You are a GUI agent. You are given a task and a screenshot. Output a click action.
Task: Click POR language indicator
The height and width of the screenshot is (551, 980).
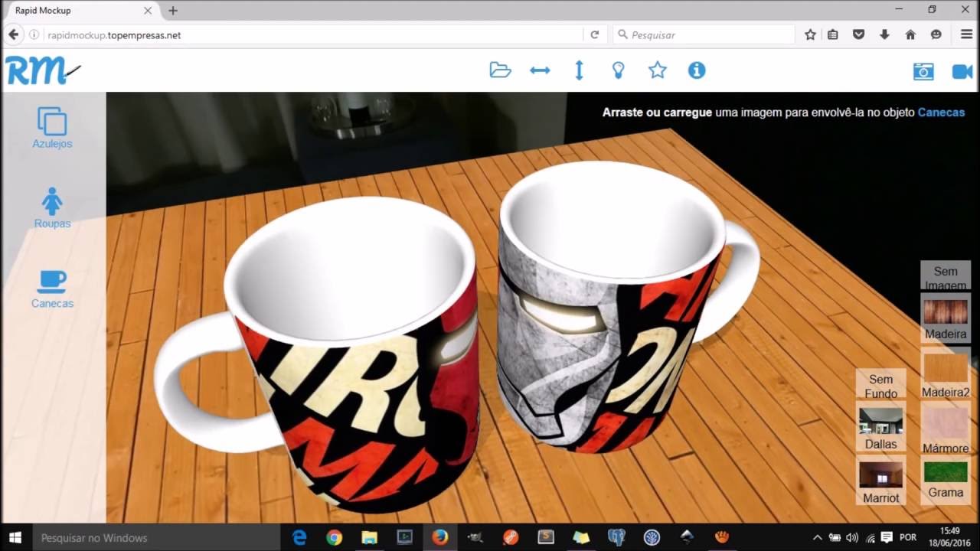click(909, 537)
